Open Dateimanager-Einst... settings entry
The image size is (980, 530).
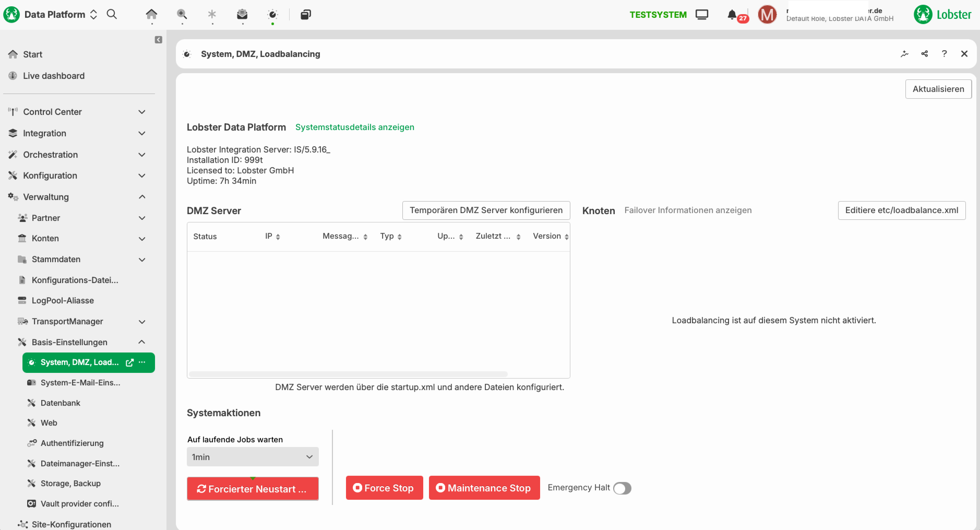(80, 464)
